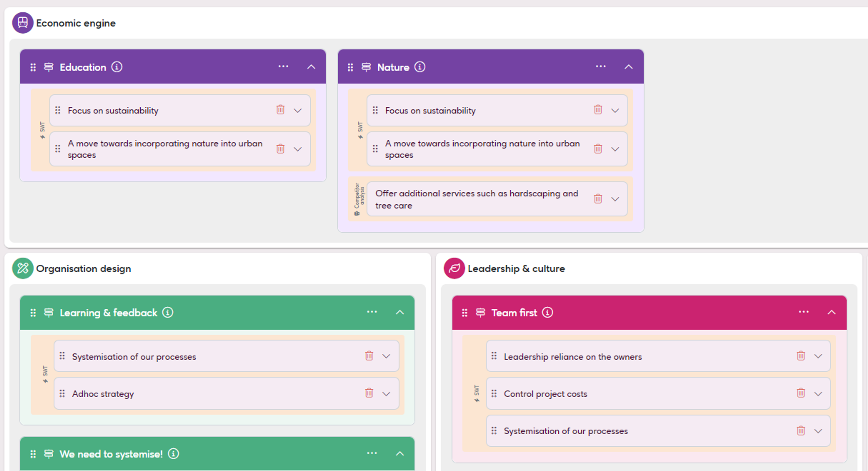The width and height of the screenshot is (868, 471).
Task: Click the info icon beside Education
Action: pos(117,67)
